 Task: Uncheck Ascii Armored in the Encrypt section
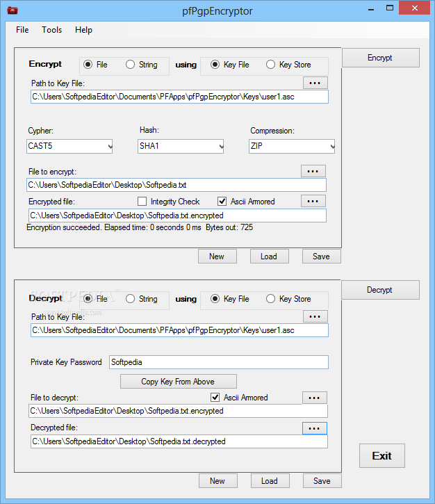pos(222,202)
